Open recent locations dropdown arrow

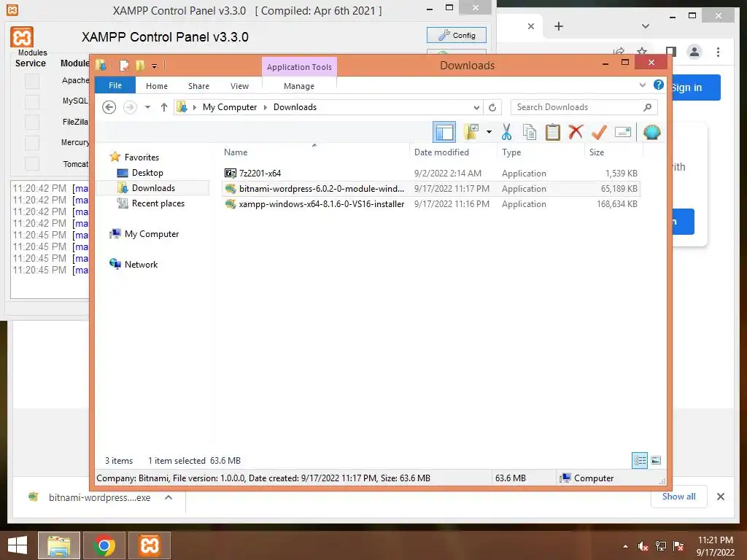(147, 107)
